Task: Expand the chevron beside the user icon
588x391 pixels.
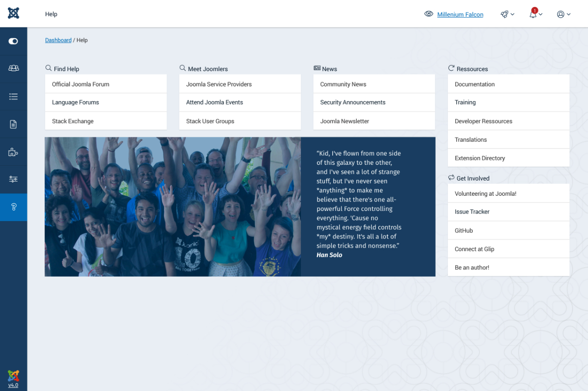Action: click(568, 15)
